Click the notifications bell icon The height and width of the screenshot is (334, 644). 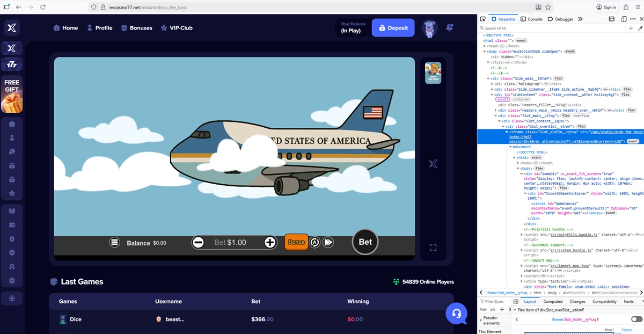[x=450, y=27]
